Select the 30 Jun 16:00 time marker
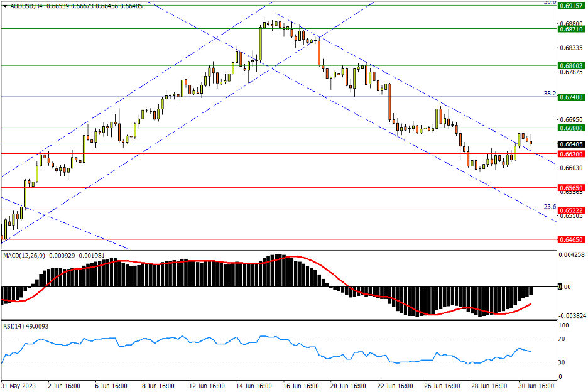The width and height of the screenshot is (588, 392). (x=536, y=385)
